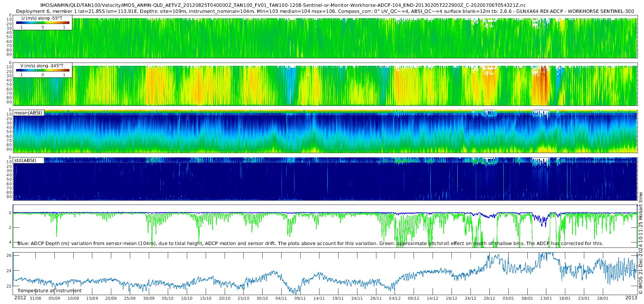Select the 28/01 date tick label
Screen dimensions: 644x304
point(602,298)
